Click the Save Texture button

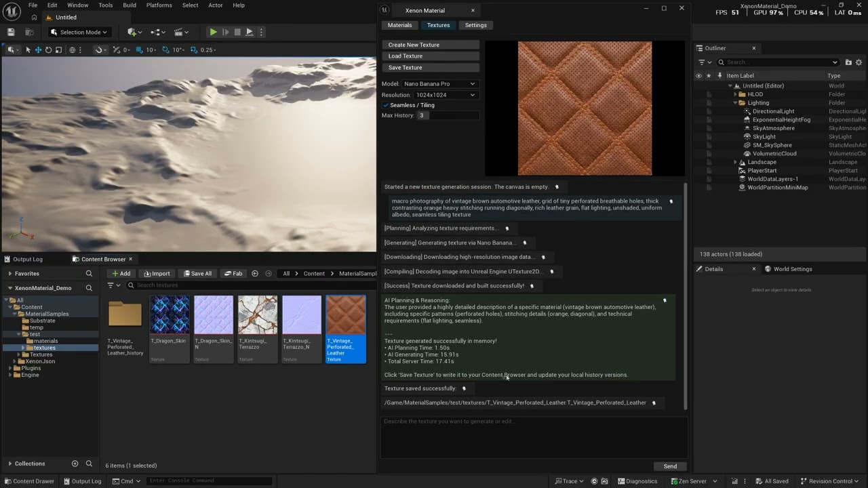click(x=431, y=68)
